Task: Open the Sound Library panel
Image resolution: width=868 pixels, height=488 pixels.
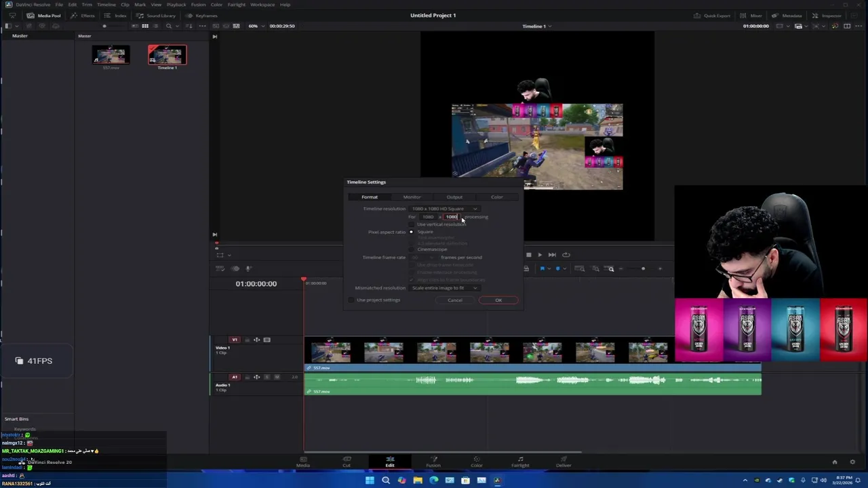Action: click(157, 16)
